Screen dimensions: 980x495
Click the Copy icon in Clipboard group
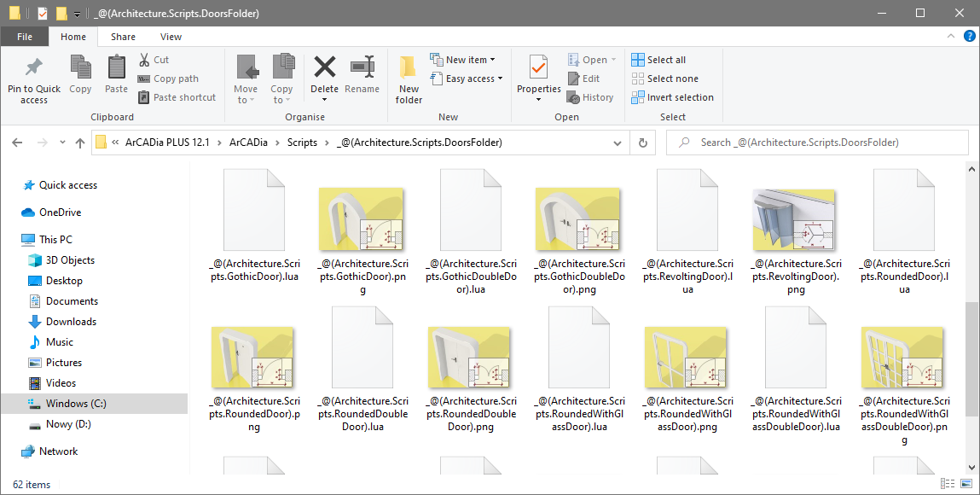[x=80, y=68]
